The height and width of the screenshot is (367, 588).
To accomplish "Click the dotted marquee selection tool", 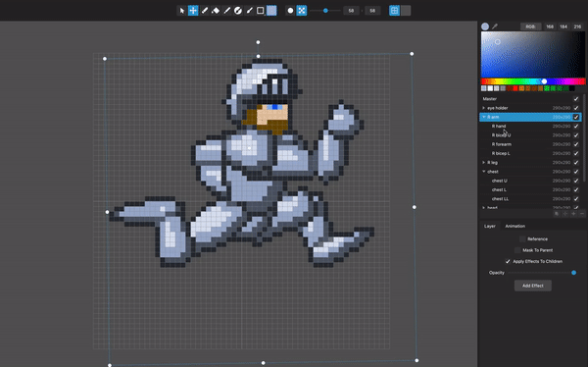I will (271, 11).
